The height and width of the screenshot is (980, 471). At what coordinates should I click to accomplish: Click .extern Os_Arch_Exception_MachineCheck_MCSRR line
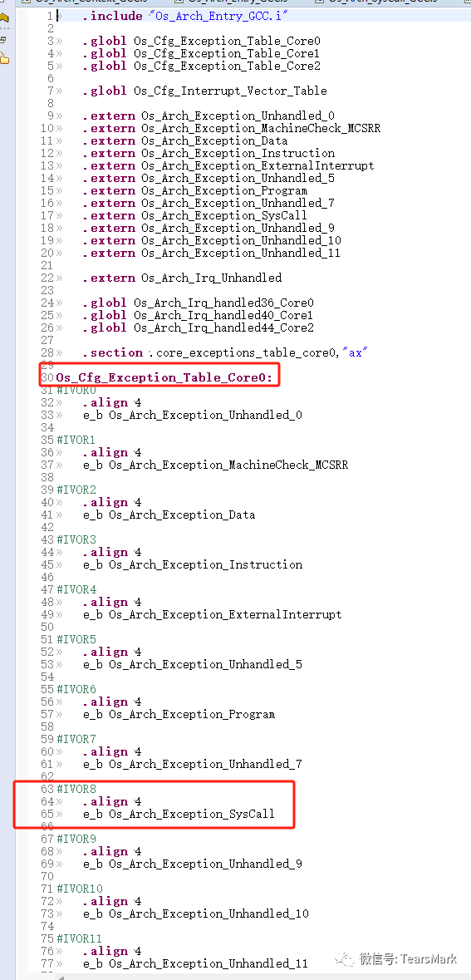pyautogui.click(x=232, y=128)
